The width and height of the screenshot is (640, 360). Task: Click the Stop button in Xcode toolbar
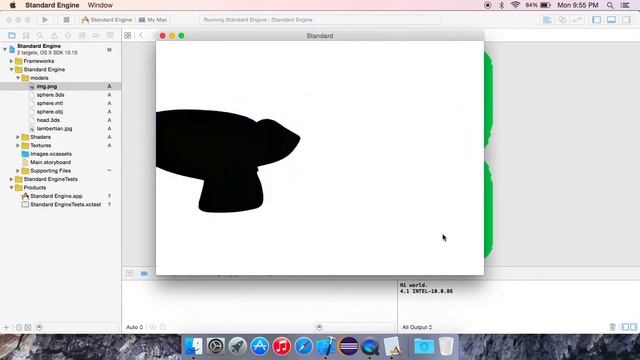[66, 20]
